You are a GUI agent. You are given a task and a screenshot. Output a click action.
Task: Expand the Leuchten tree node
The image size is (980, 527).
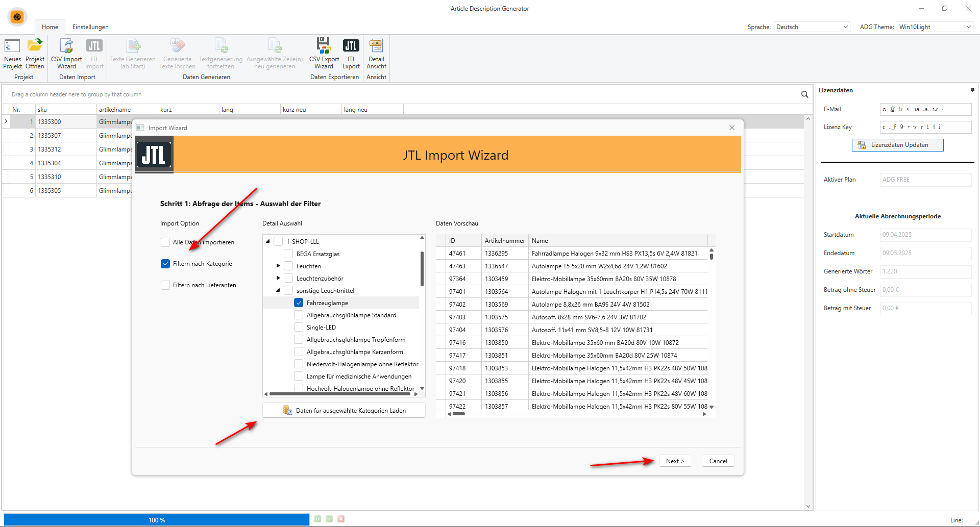[x=278, y=266]
